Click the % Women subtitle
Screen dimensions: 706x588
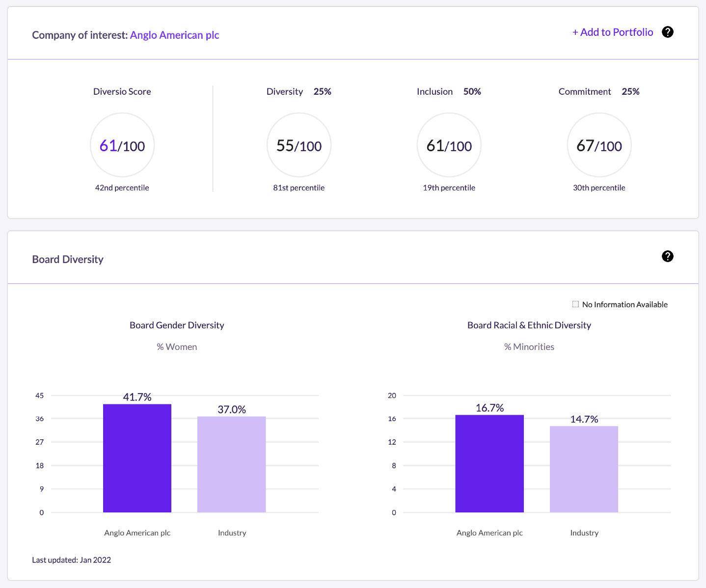point(177,347)
